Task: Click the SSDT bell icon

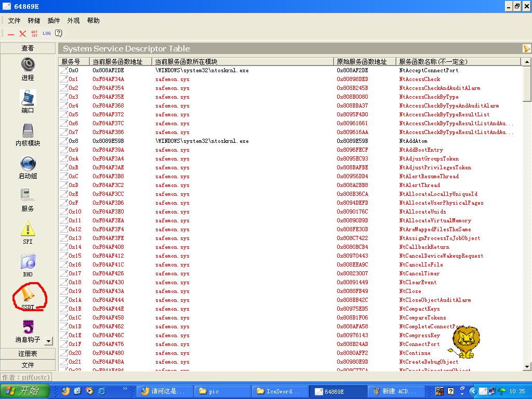Action: click(28, 295)
